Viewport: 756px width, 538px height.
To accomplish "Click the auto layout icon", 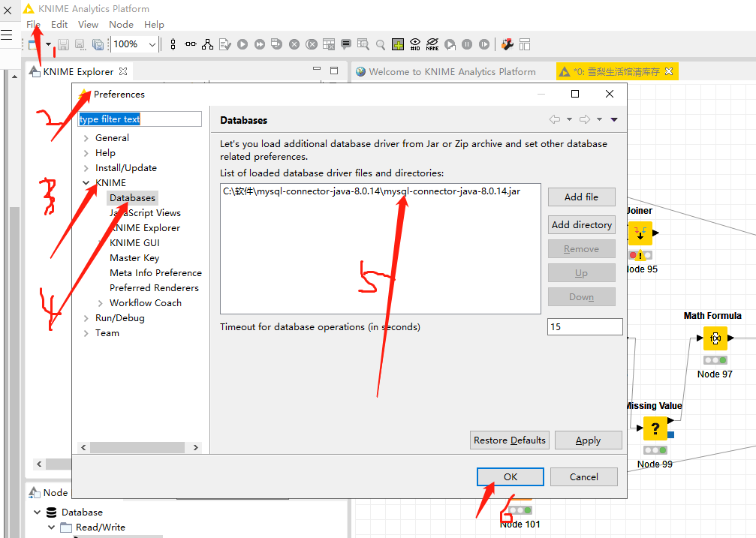I will point(207,44).
